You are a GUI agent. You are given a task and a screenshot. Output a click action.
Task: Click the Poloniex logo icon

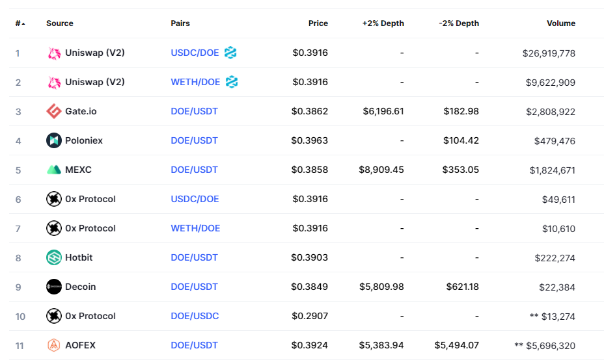click(54, 140)
